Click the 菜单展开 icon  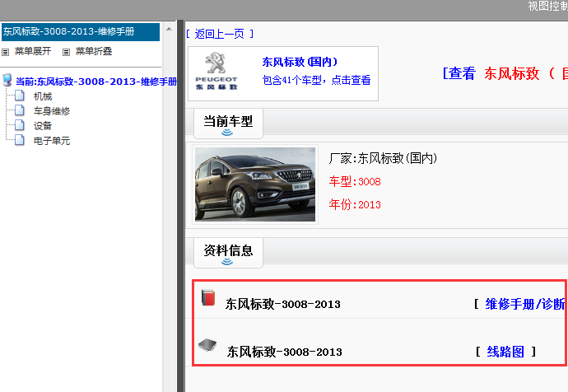point(5,52)
